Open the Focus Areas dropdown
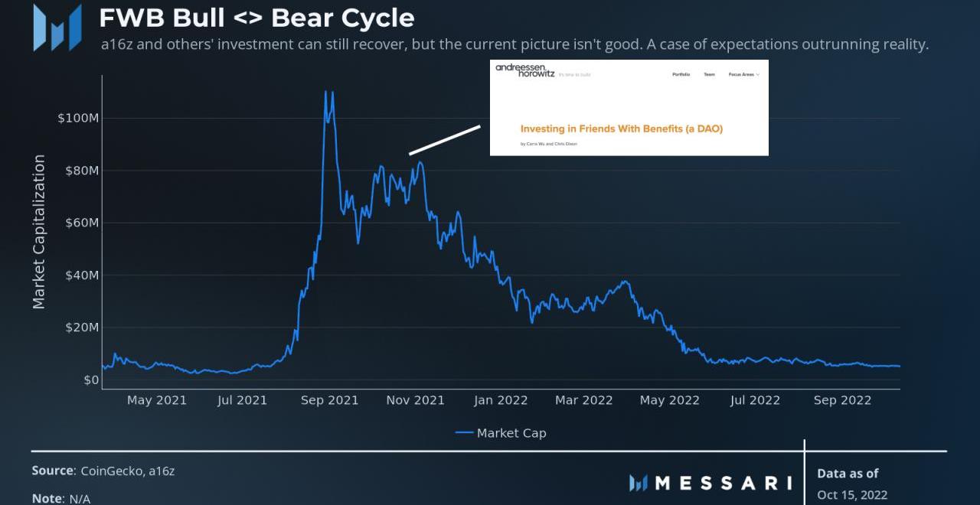The height and width of the screenshot is (505, 980). (743, 75)
